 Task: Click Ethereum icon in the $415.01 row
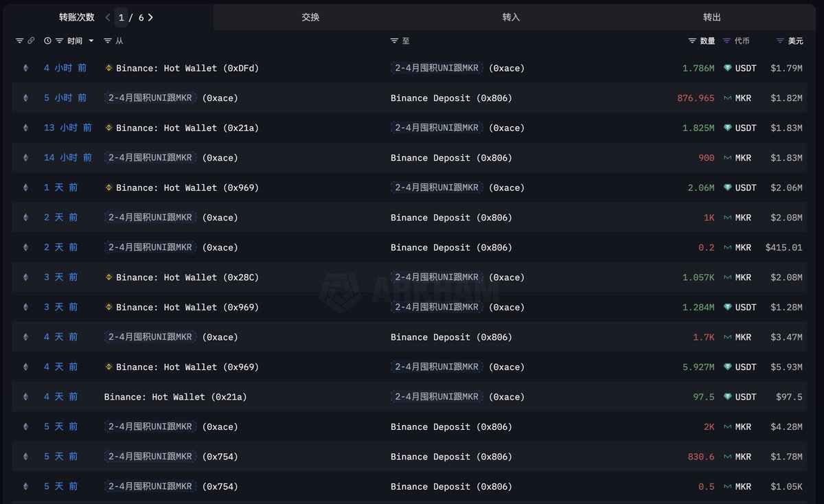[26, 247]
